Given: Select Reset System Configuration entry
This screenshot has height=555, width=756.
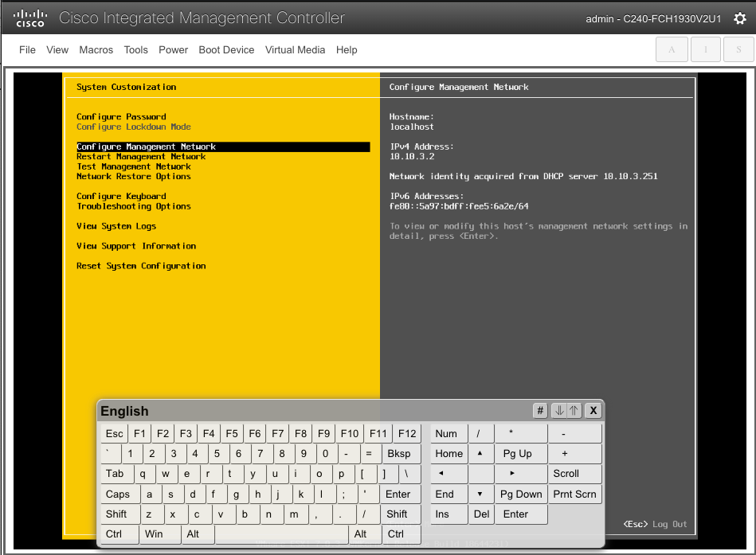Looking at the screenshot, I should [x=141, y=266].
